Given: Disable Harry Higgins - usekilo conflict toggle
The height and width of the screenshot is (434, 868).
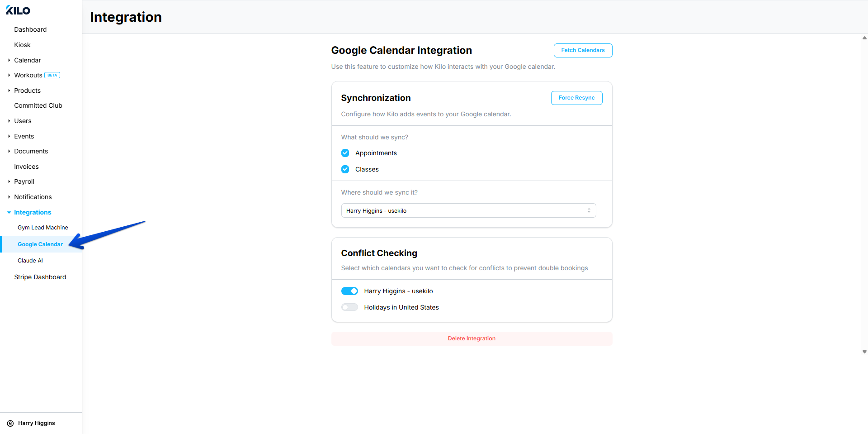Looking at the screenshot, I should 349,291.
